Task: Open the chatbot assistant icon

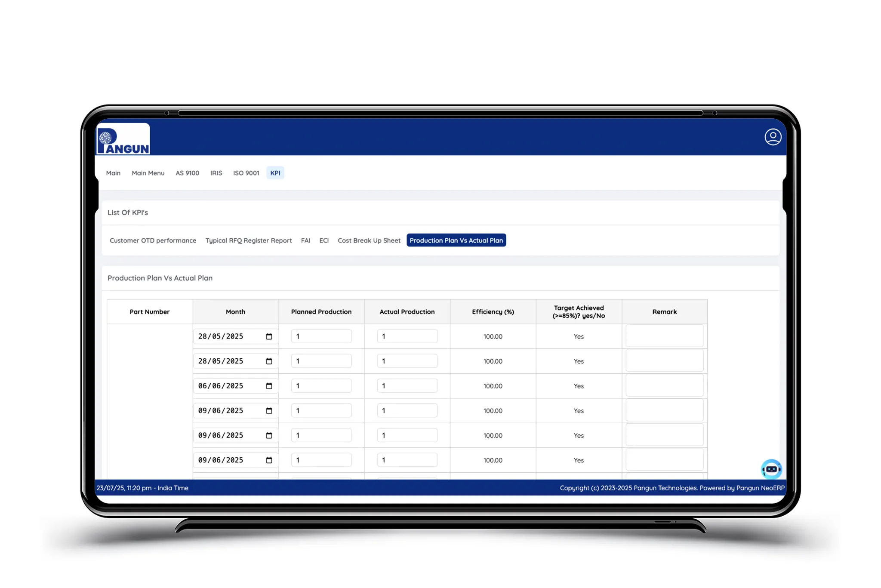Action: point(771,469)
